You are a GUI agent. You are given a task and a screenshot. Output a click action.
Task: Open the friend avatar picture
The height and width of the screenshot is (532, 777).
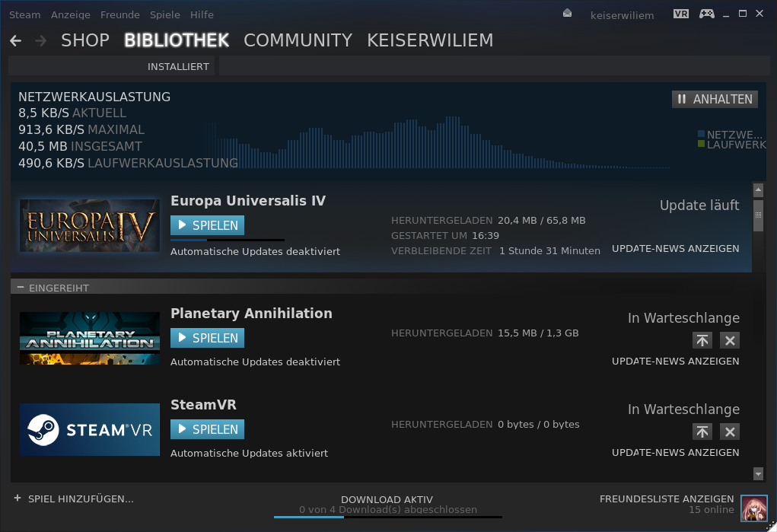(x=753, y=508)
